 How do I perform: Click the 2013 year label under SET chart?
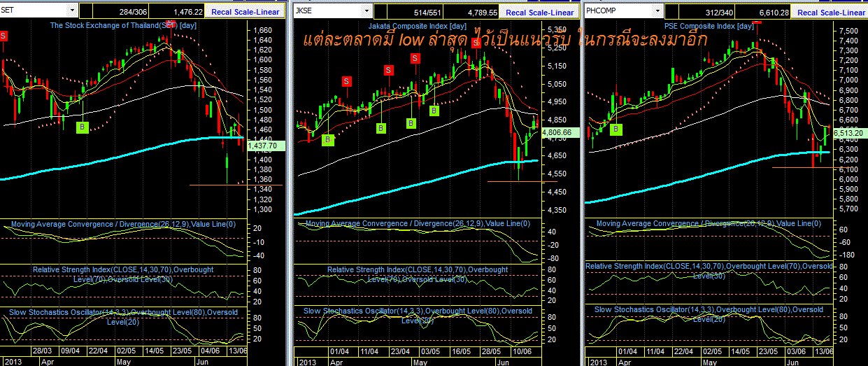13,360
